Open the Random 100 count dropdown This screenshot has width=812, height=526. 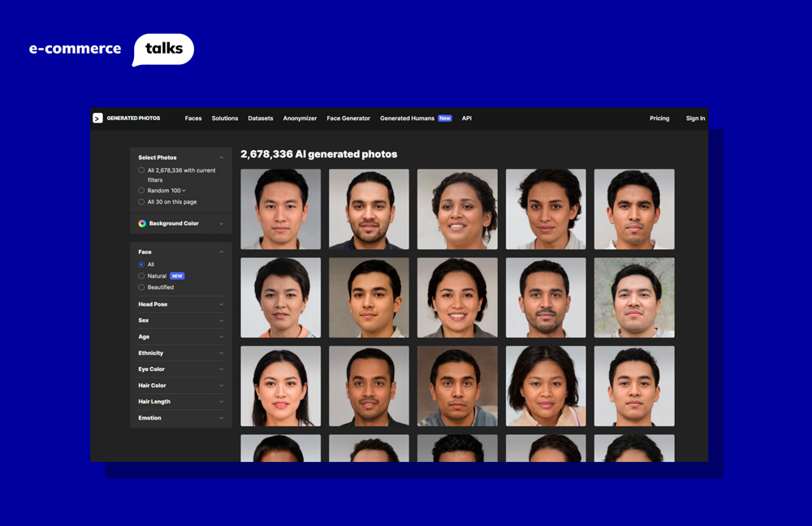click(183, 190)
